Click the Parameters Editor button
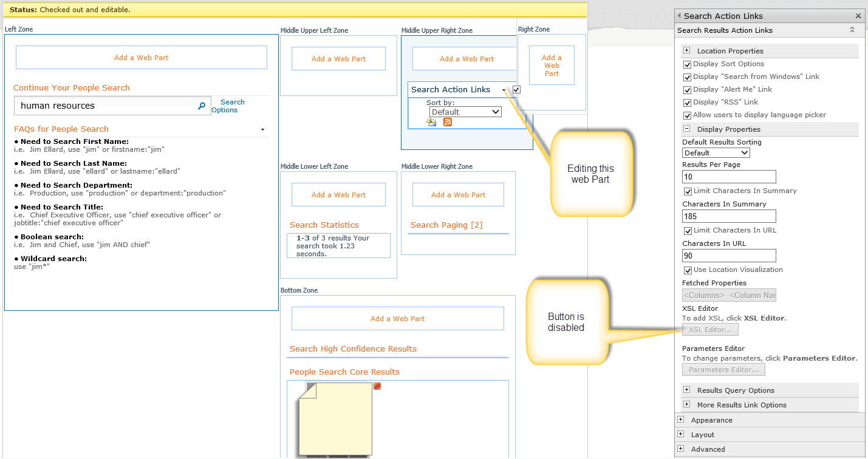The height and width of the screenshot is (459, 868). pos(723,370)
